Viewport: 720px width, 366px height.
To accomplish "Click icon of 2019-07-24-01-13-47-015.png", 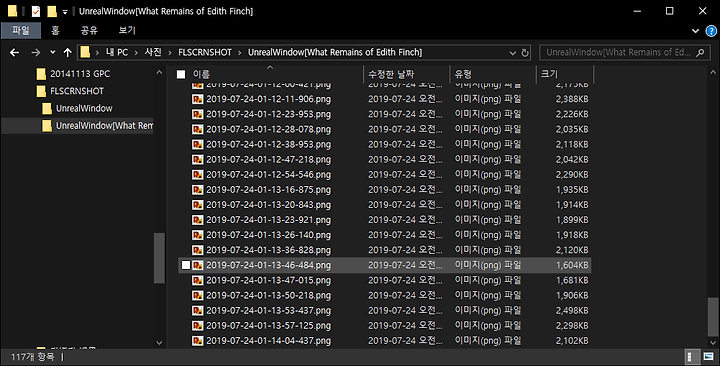I will click(x=197, y=280).
